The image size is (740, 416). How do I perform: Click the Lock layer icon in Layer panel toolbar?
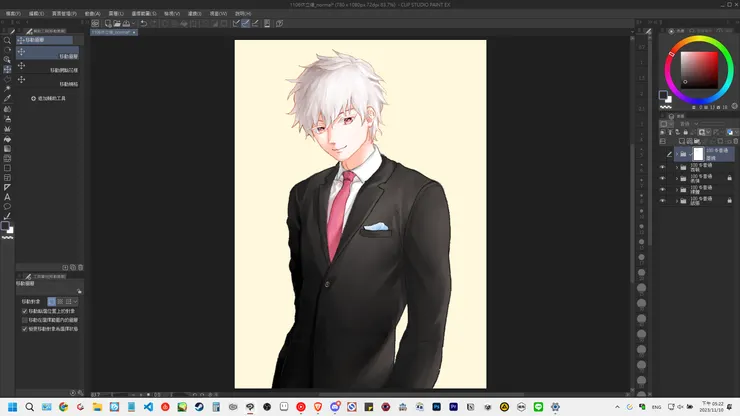click(686, 132)
